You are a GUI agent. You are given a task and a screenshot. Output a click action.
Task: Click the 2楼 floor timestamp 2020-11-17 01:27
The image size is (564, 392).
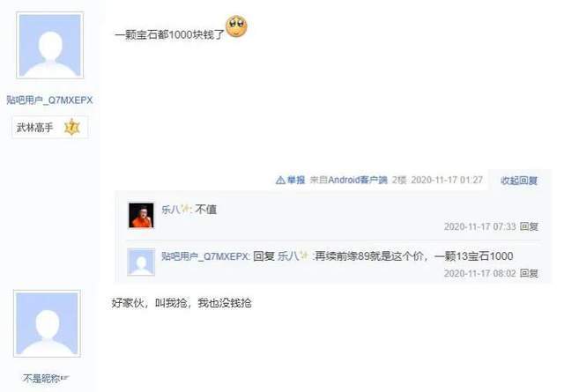pyautogui.click(x=447, y=180)
